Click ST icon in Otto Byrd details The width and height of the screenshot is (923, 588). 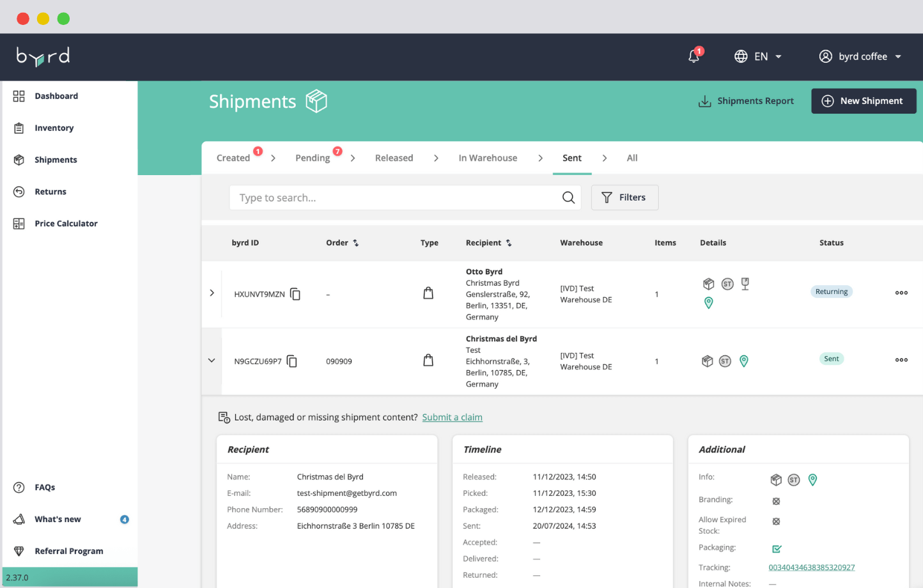tap(727, 284)
